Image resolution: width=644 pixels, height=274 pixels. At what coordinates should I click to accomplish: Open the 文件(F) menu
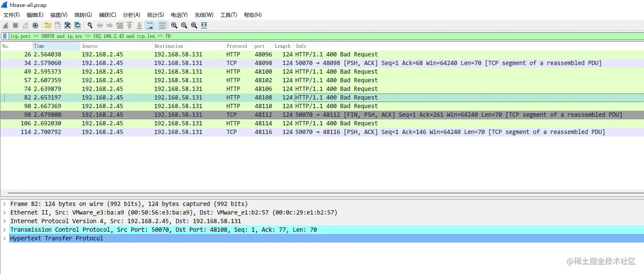coord(12,15)
